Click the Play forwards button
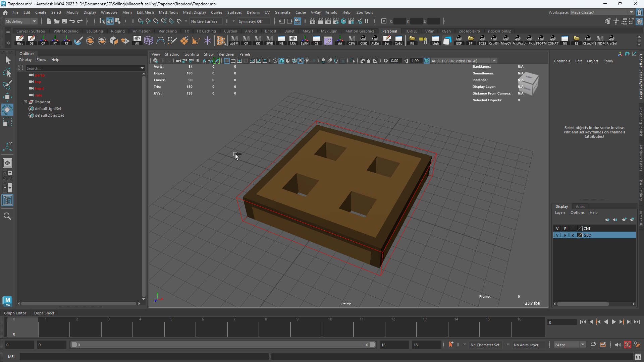Viewport: 644px width, 362px height. [x=614, y=322]
